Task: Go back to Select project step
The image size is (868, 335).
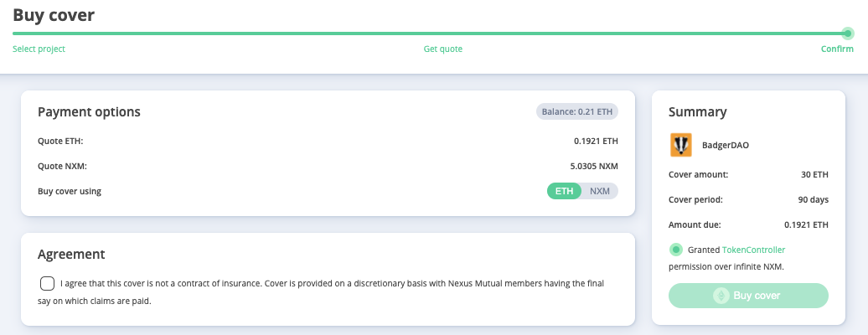Action: [39, 49]
